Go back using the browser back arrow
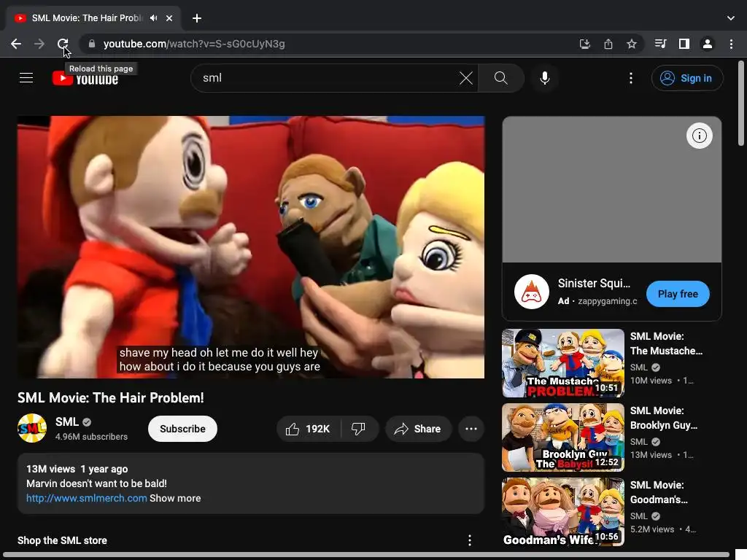 [x=16, y=44]
